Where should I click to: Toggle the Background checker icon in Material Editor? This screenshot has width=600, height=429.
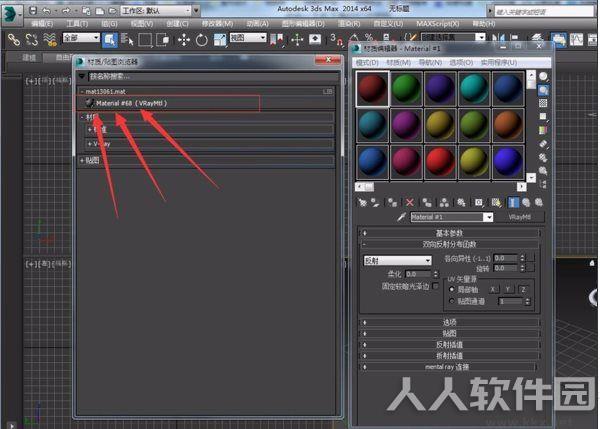click(x=543, y=103)
